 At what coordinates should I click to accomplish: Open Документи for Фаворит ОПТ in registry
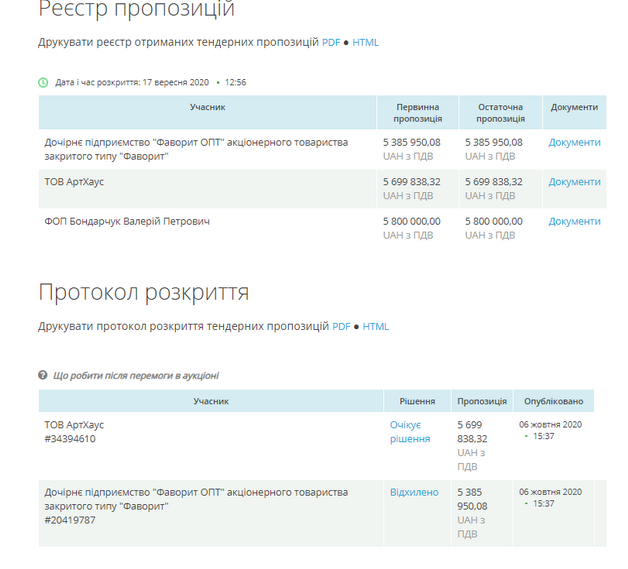(x=574, y=142)
